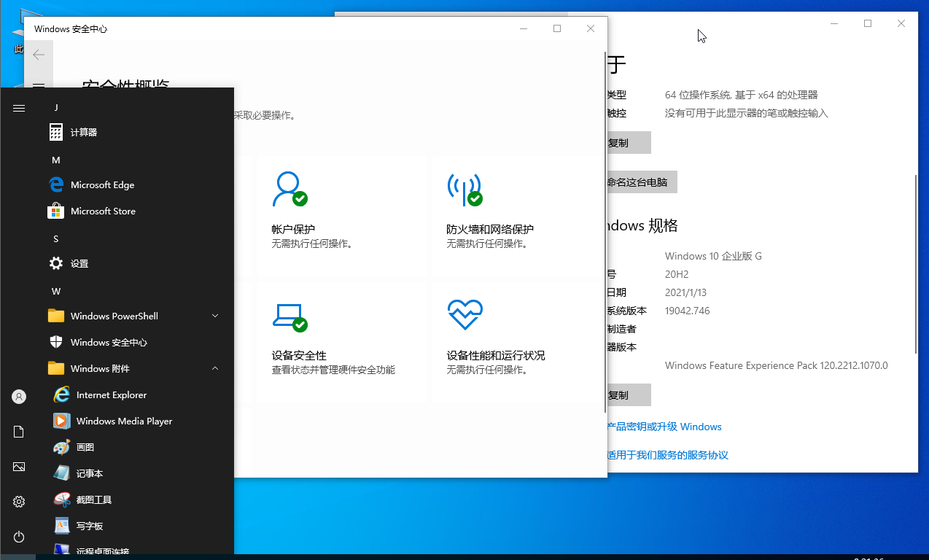929x560 pixels.
Task: Click the Windows 附件 folder icon
Action: (x=56, y=368)
